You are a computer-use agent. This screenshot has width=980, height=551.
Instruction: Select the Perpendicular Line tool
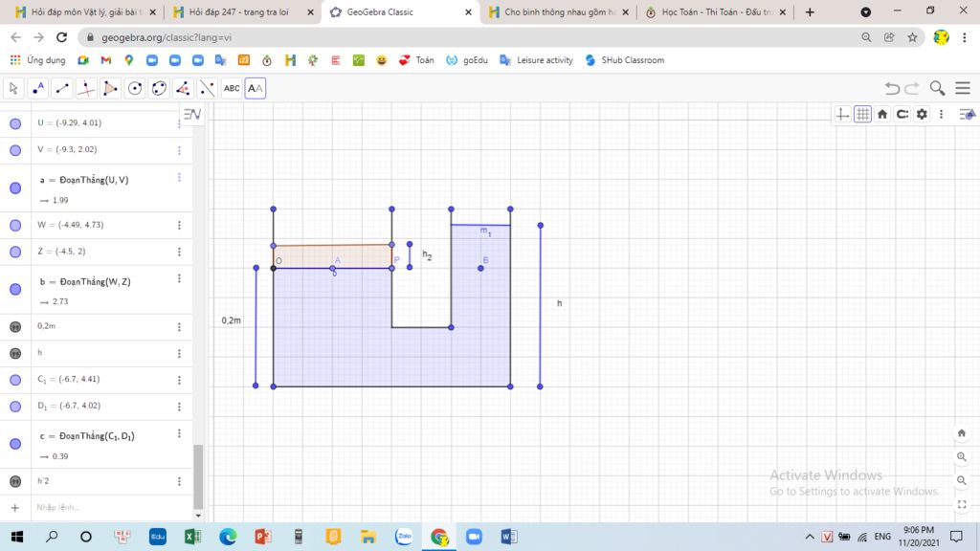pos(86,88)
